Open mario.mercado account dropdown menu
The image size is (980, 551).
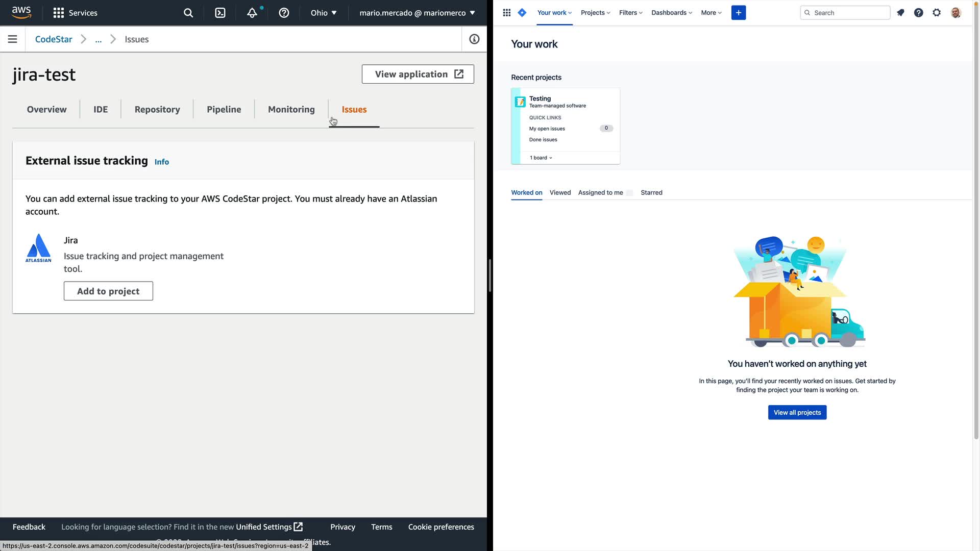pos(417,13)
